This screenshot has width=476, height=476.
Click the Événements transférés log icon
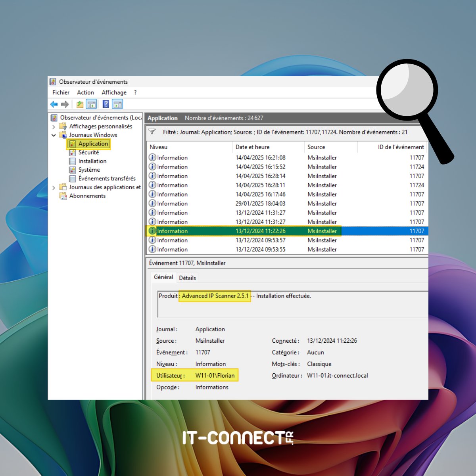tap(72, 178)
